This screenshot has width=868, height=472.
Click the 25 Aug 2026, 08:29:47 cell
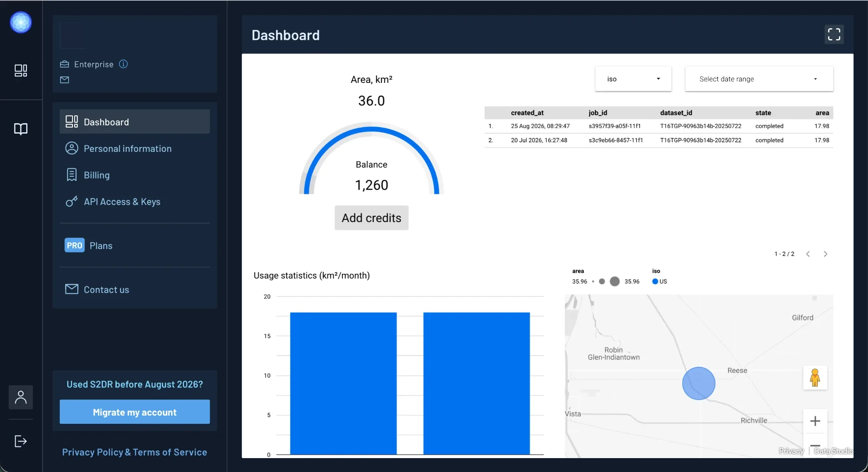pos(540,126)
